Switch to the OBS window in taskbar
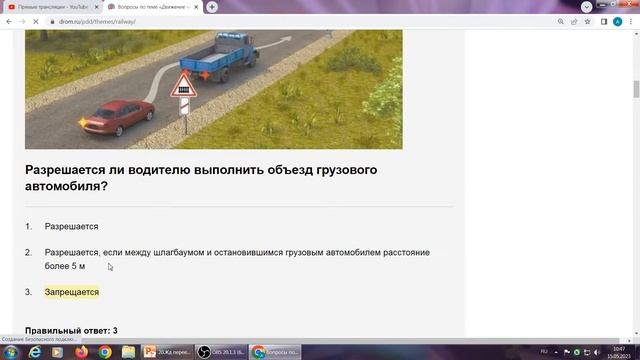This screenshot has height=360, width=640. [221, 352]
